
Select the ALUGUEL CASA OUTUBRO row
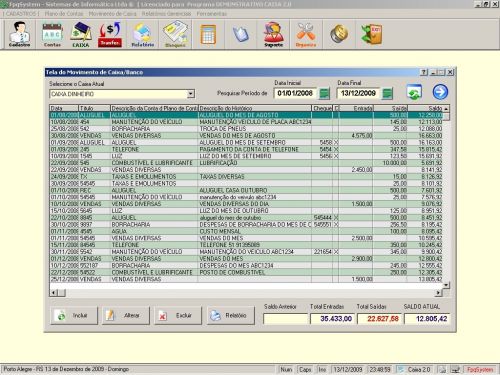click(x=246, y=190)
